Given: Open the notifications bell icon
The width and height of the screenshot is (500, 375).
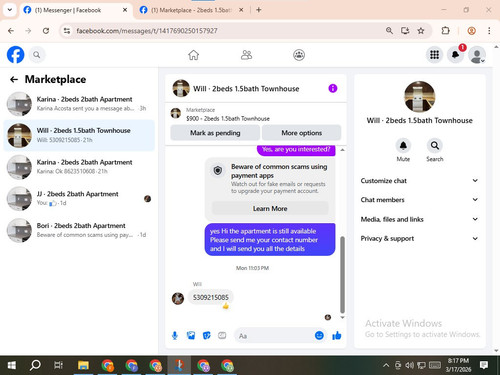Looking at the screenshot, I should (455, 55).
